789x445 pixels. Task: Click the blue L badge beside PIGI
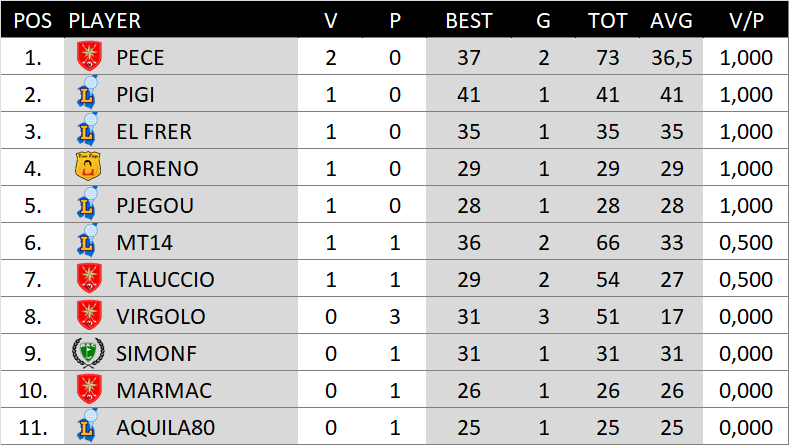[89, 94]
